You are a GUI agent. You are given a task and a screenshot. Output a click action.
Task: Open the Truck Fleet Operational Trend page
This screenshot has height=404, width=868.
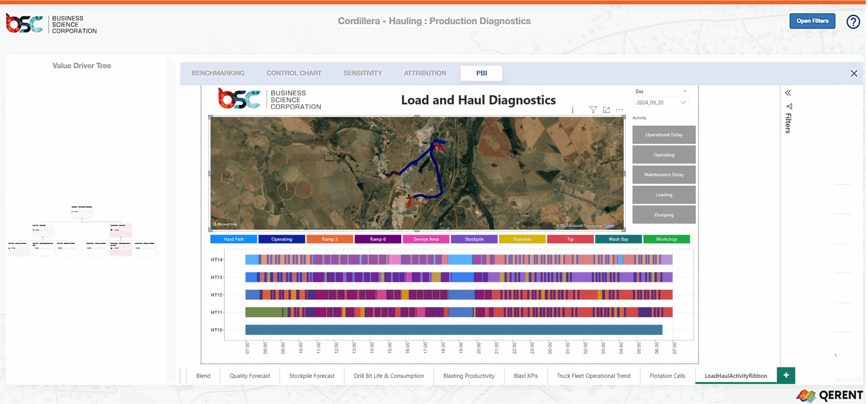pyautogui.click(x=593, y=376)
